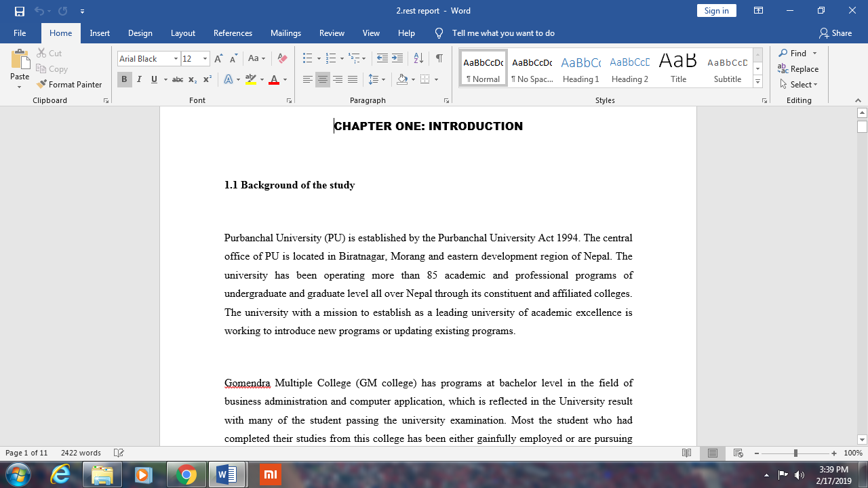Screen dimensions: 868x488
Task: Apply yellow text highlight color
Action: [x=250, y=79]
